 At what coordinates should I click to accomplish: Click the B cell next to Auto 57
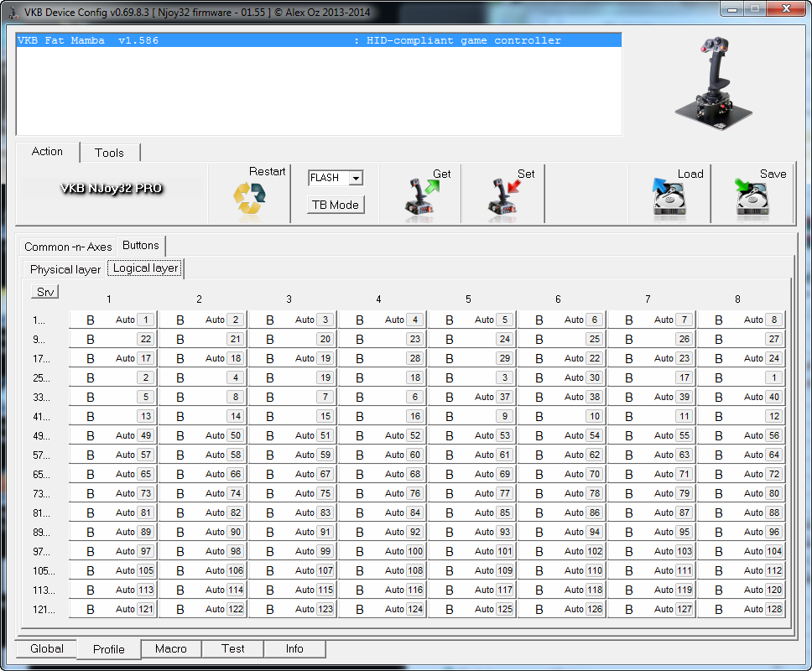(x=90, y=455)
